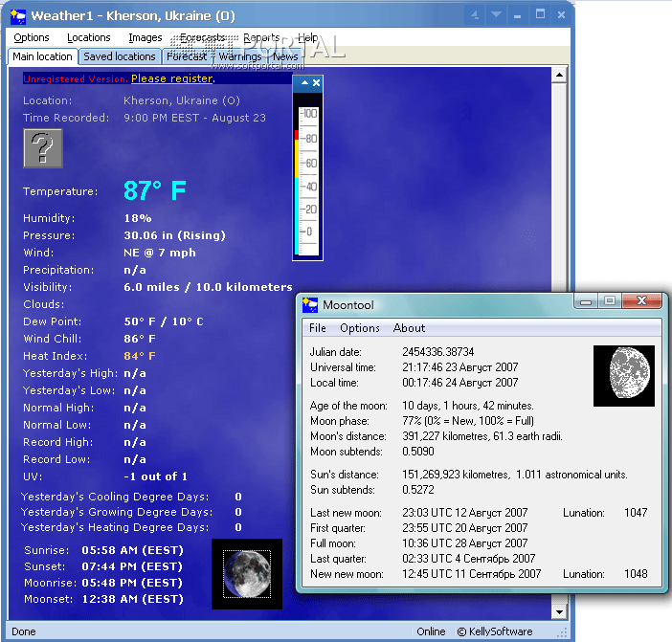Image resolution: width=672 pixels, height=642 pixels.
Task: Click the thermometer temperature scale
Action: point(307,175)
